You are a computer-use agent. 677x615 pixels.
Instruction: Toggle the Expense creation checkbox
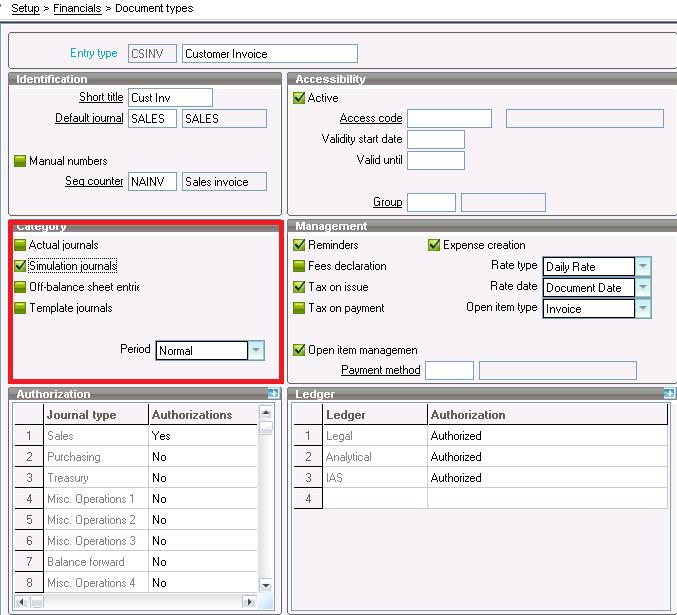[434, 245]
